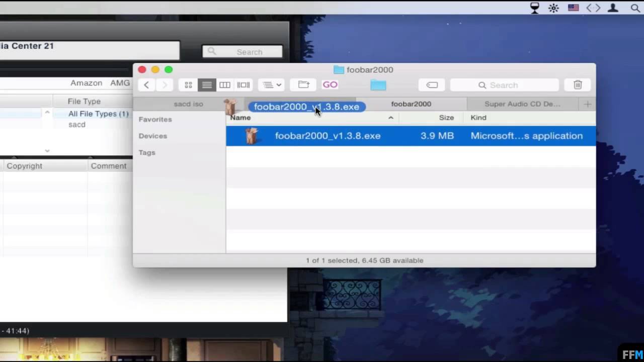Add a new Finder tab with plus

click(587, 104)
